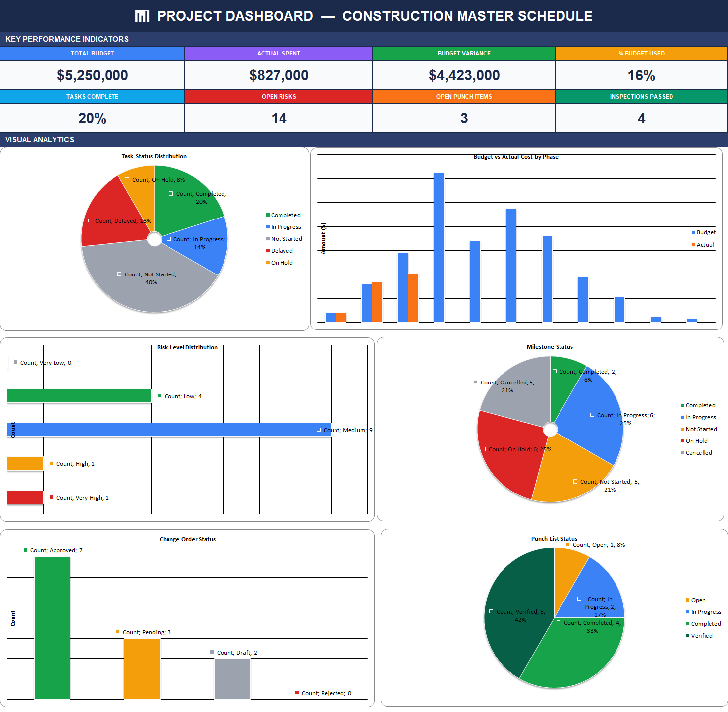
Task: Select the red Very High risk bar
Action: pyautogui.click(x=25, y=497)
